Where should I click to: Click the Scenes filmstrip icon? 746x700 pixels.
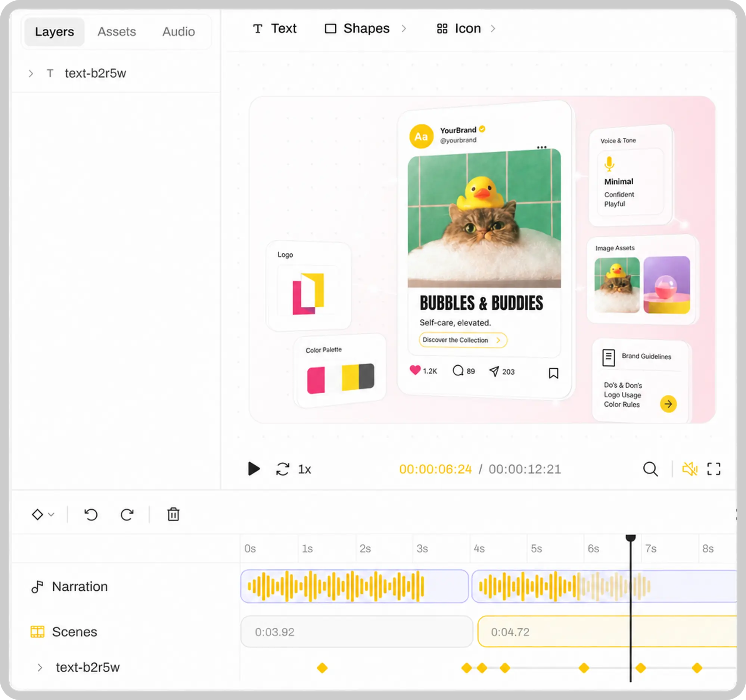point(37,632)
